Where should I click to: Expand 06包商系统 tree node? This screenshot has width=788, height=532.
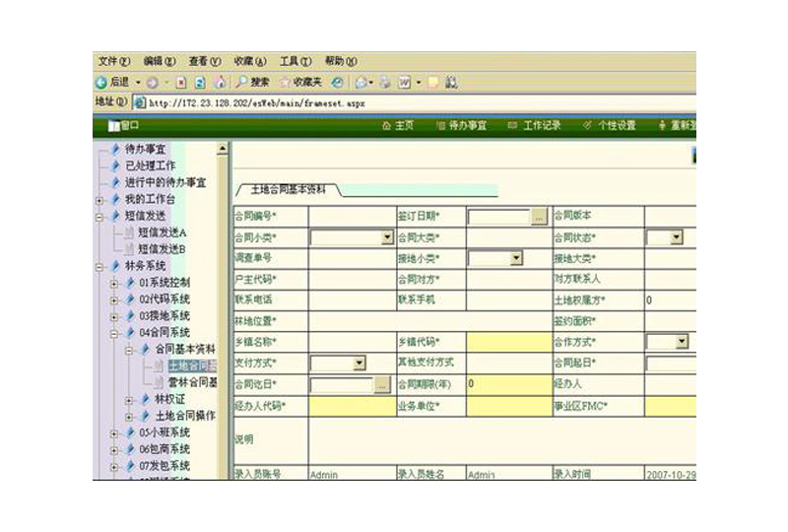[x=114, y=450]
